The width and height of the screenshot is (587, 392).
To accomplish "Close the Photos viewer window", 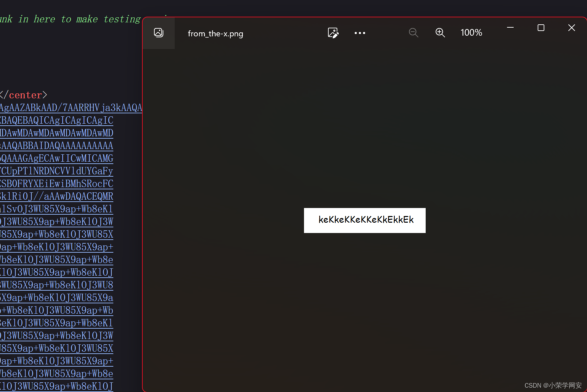I will [x=572, y=28].
